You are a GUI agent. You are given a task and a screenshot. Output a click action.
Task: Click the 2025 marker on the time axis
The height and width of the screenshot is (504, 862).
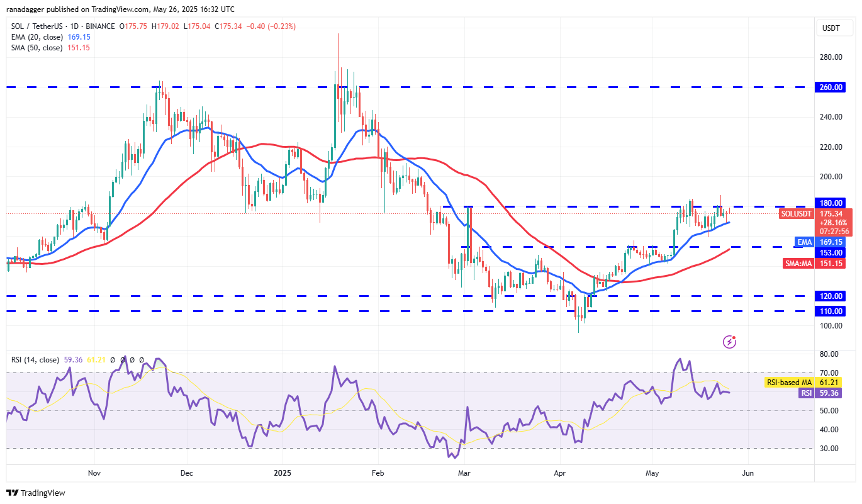pos(283,472)
